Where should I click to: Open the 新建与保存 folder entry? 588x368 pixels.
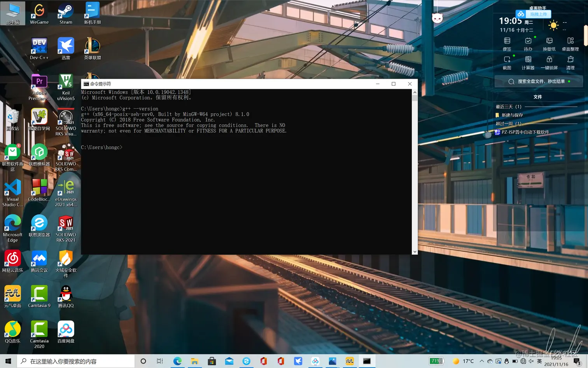point(509,115)
